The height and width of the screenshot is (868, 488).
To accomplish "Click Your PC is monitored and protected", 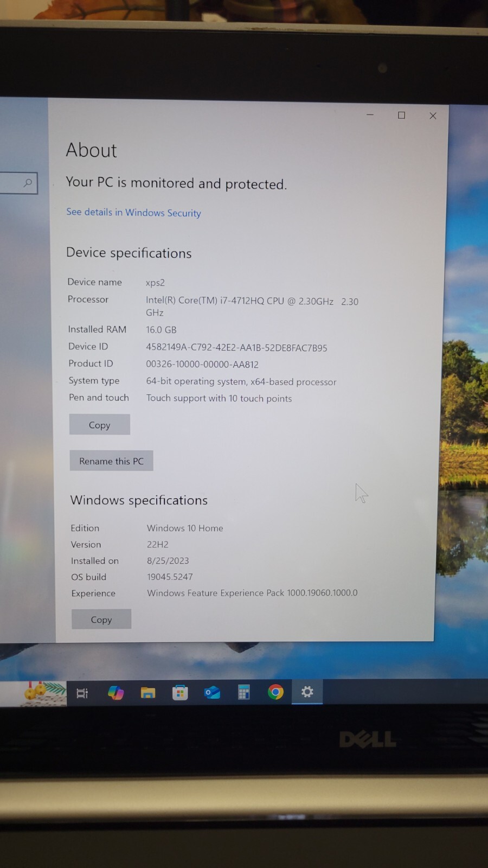I will coord(176,183).
